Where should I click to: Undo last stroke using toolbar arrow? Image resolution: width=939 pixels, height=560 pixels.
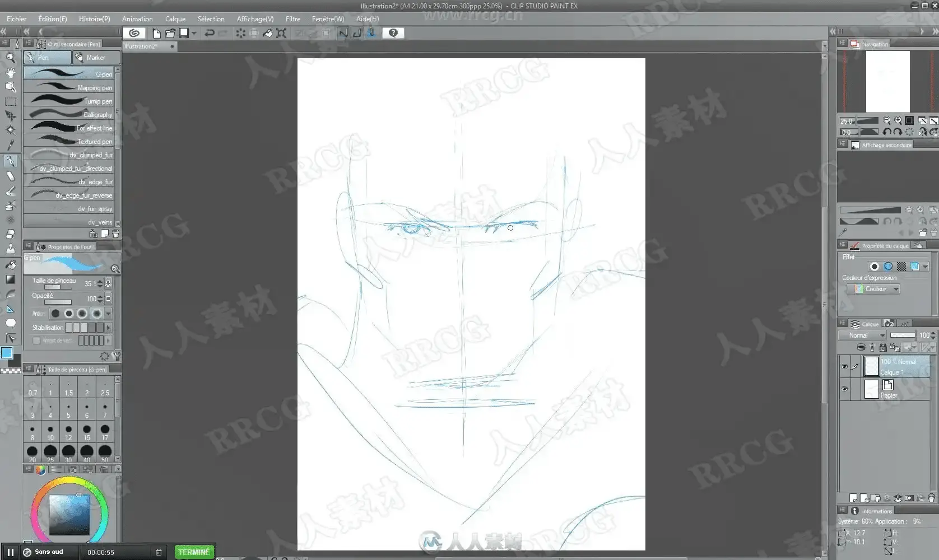tap(210, 33)
